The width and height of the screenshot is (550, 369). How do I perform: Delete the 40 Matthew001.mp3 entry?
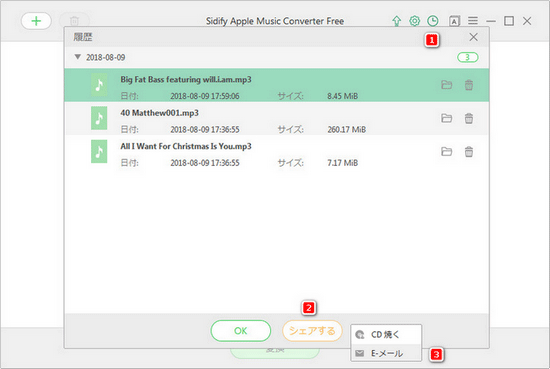coord(469,118)
